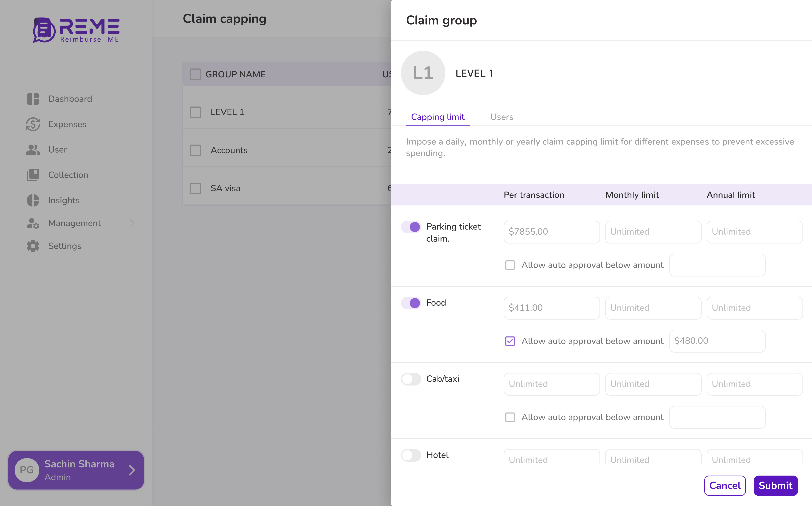The width and height of the screenshot is (812, 506).
Task: Click Cancel to discard changes
Action: pyautogui.click(x=725, y=485)
